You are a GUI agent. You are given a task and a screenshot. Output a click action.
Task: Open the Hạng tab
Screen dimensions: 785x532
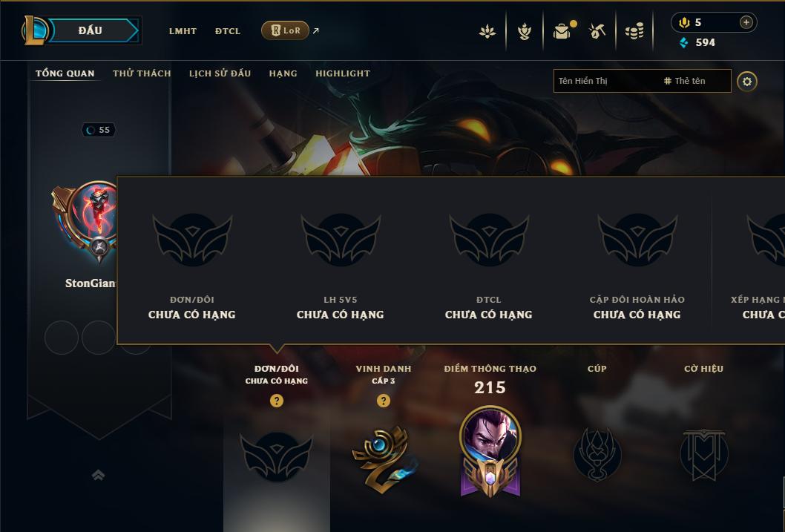click(283, 73)
